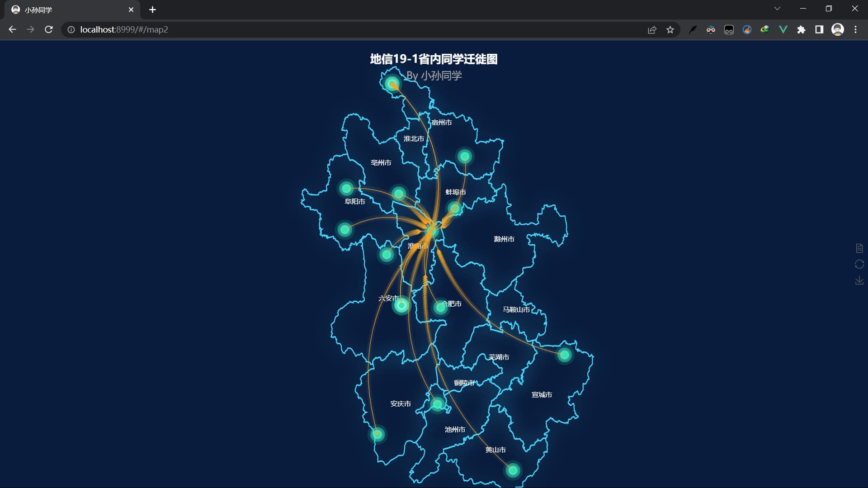Click the ECharts data view icon
The width and height of the screenshot is (868, 488).
coord(859,248)
